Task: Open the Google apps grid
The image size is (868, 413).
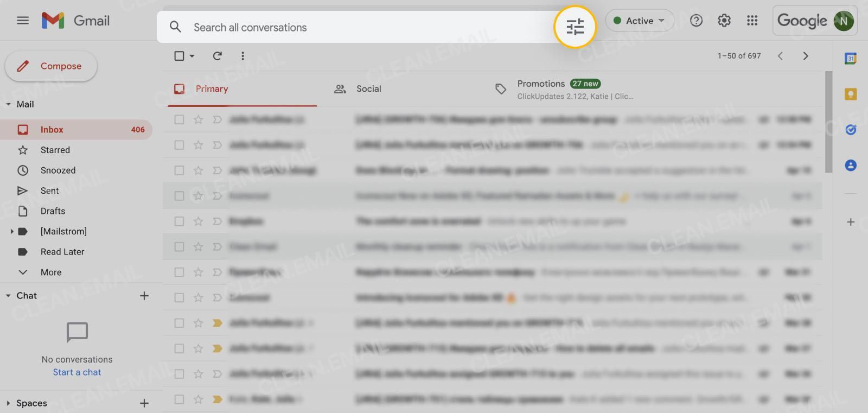Action: tap(752, 21)
